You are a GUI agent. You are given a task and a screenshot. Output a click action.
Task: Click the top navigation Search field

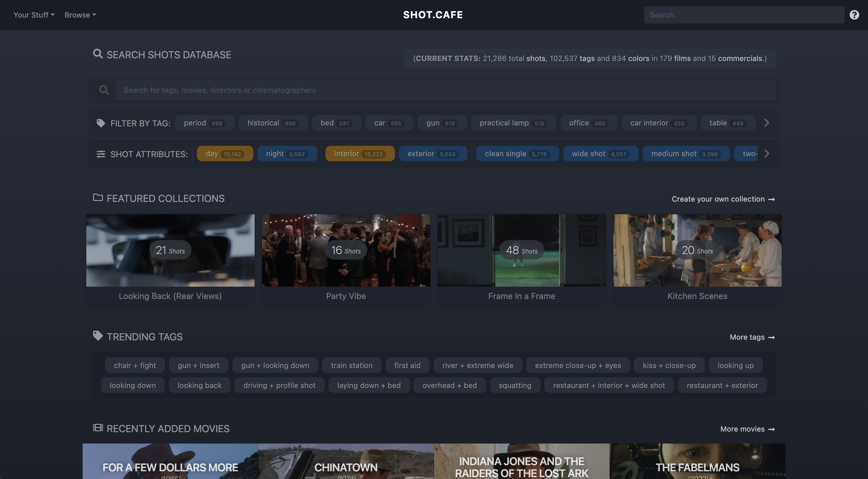click(x=744, y=15)
